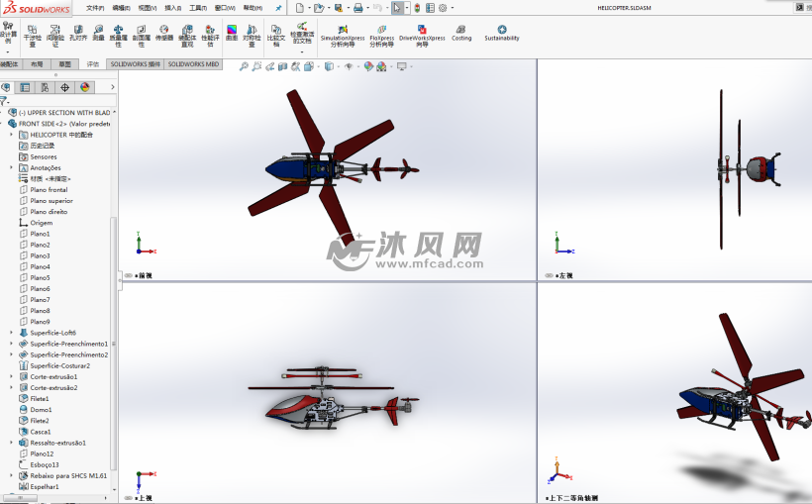Click the feature tree vertical scrollbar

coord(114,342)
